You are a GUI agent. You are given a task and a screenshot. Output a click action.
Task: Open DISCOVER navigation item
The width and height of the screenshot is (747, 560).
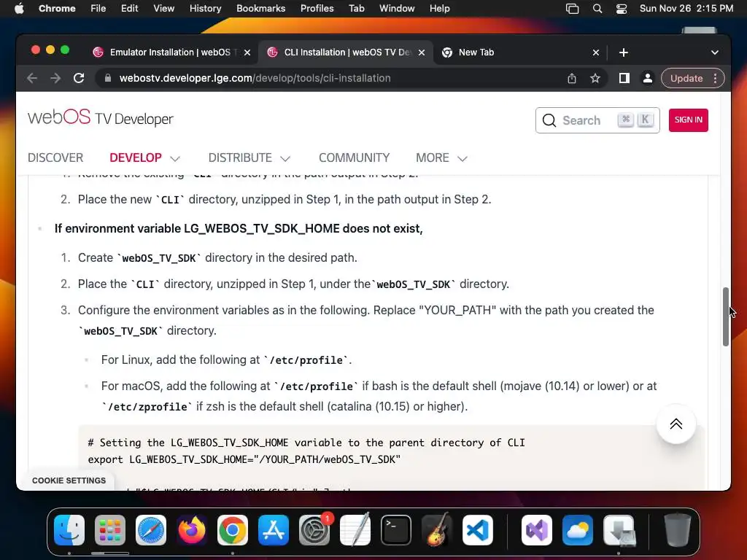pos(55,157)
